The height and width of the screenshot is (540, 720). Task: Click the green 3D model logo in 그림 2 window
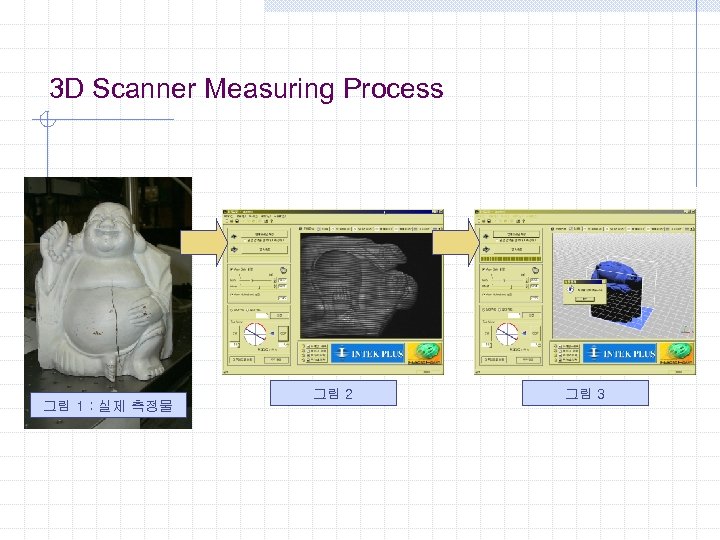coord(425,353)
